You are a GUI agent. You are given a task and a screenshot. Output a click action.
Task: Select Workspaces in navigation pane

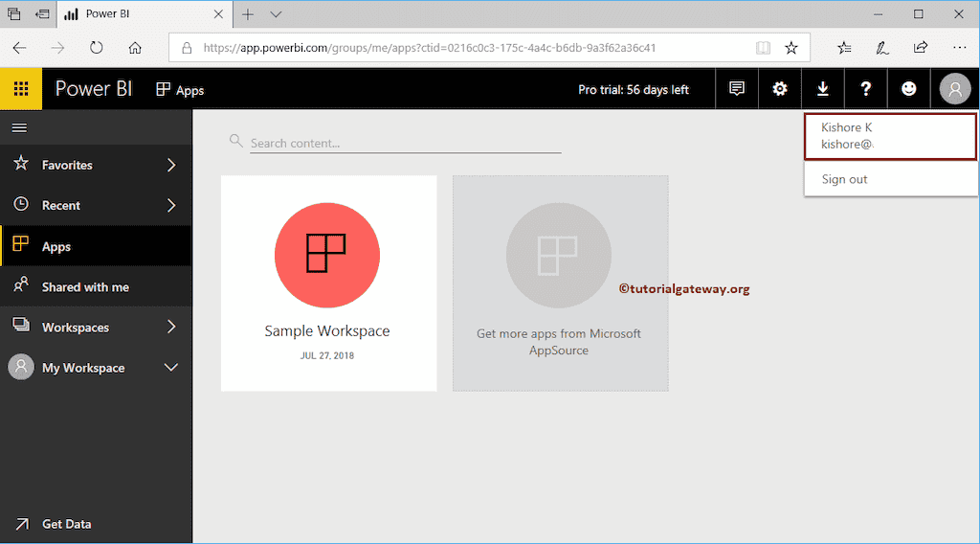(x=96, y=327)
